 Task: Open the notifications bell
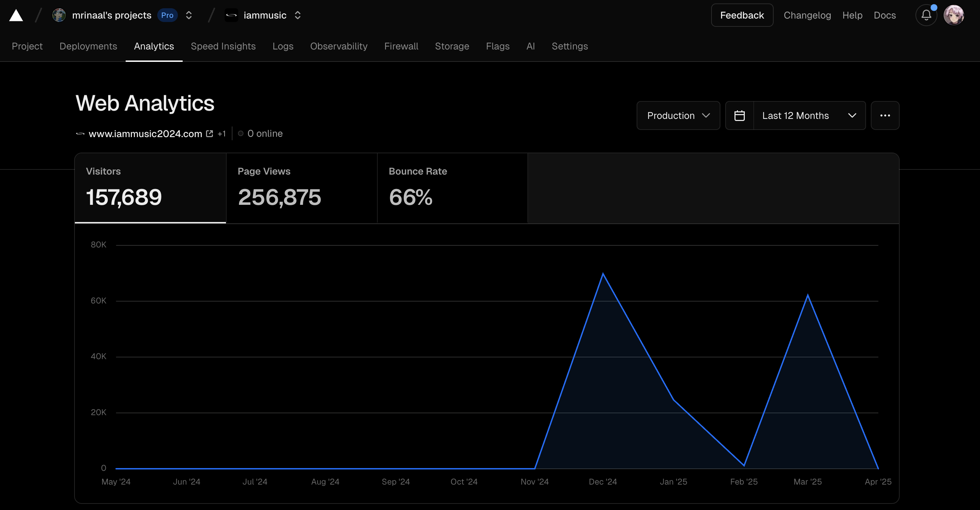click(926, 15)
